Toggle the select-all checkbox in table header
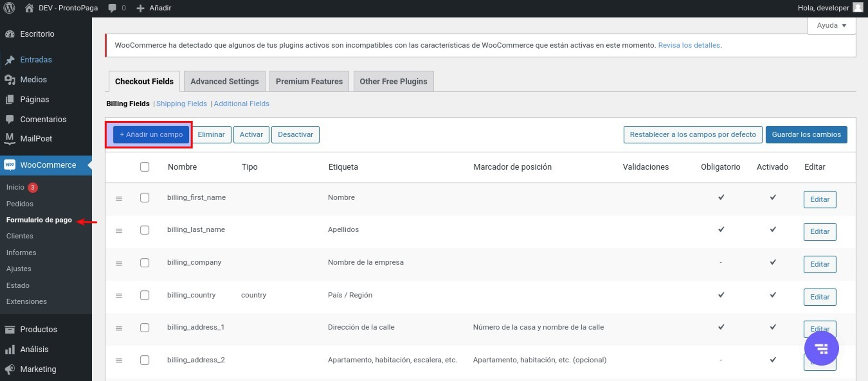Image resolution: width=868 pixels, height=381 pixels. click(x=145, y=167)
